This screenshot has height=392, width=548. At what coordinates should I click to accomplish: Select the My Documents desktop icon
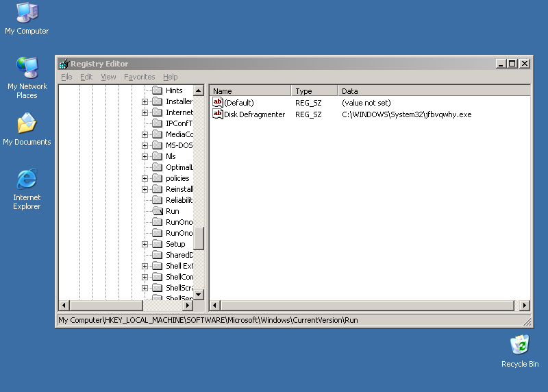[x=27, y=129]
